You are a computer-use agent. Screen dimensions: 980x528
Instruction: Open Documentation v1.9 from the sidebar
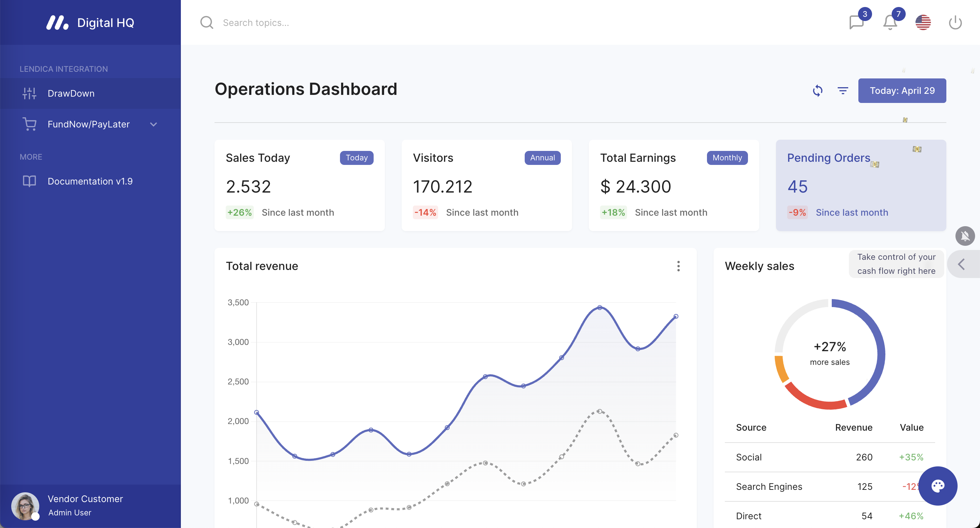(x=90, y=181)
